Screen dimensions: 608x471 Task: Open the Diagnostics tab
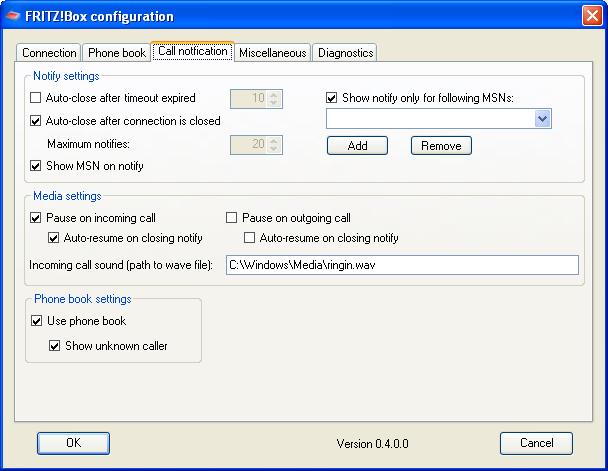[x=345, y=53]
